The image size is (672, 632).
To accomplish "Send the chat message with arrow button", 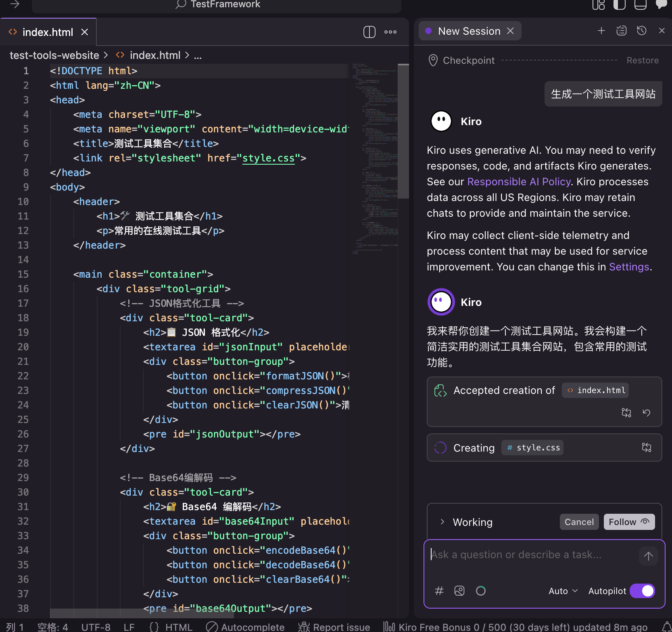I will coord(648,556).
